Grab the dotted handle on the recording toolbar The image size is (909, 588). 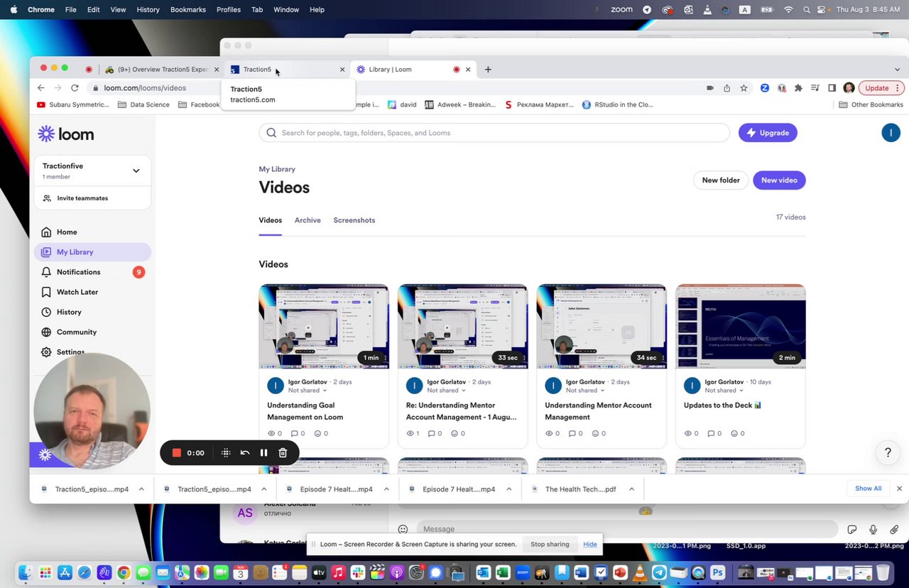point(226,453)
